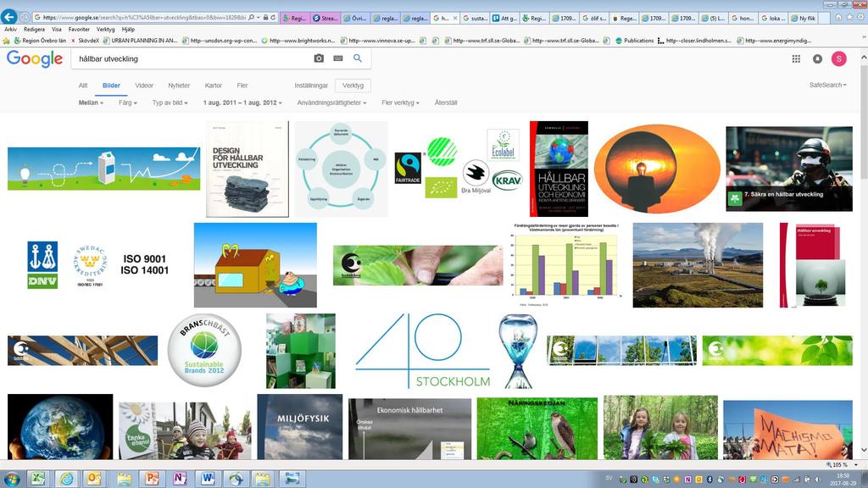Open the bar chart image thumbnail
Image resolution: width=868 pixels, height=488 pixels.
565,265
